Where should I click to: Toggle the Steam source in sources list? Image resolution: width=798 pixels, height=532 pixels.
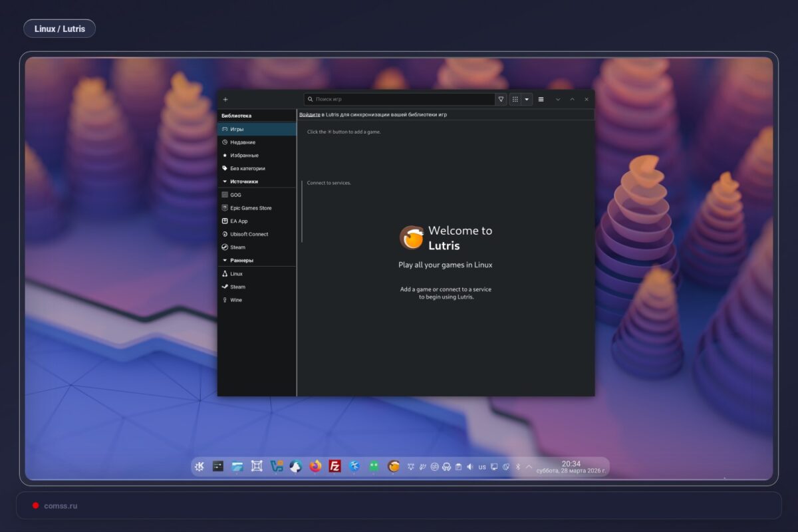coord(237,247)
